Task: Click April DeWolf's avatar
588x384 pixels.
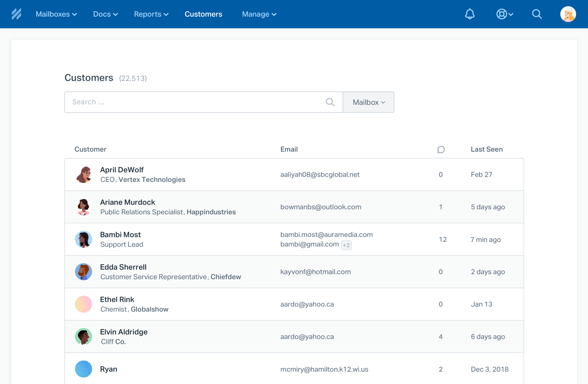Action: 83,174
